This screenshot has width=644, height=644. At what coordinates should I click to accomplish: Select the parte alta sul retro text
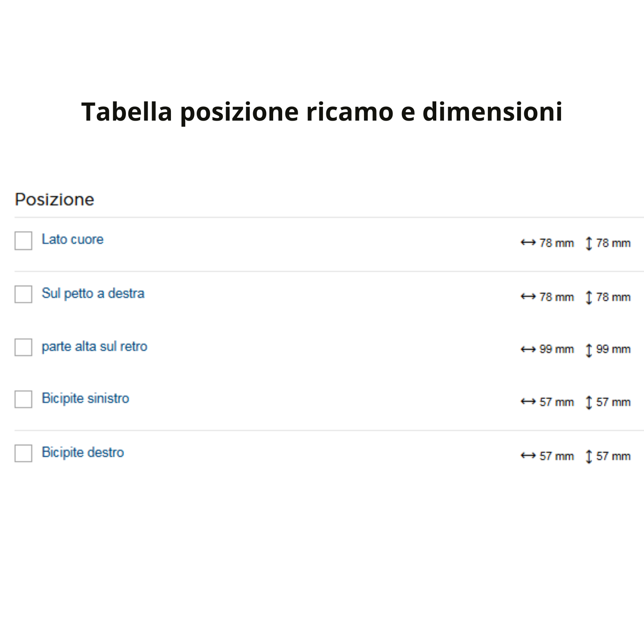pyautogui.click(x=94, y=347)
